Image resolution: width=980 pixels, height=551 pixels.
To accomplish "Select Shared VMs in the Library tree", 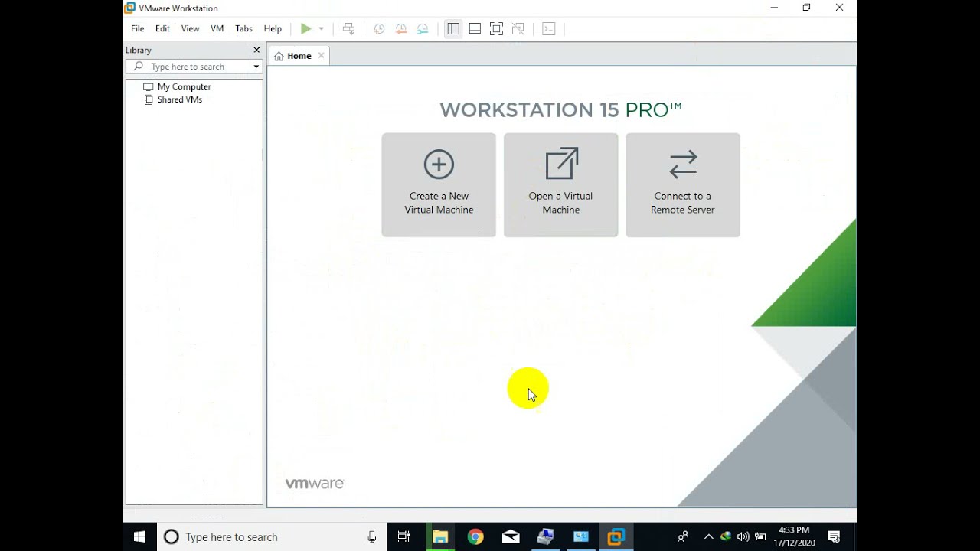I will coord(173,99).
